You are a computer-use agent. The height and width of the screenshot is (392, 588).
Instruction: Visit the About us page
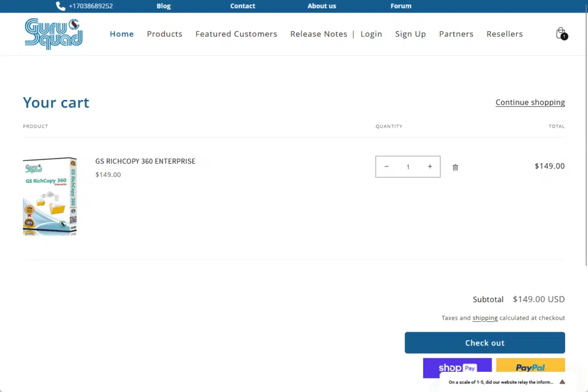322,6
